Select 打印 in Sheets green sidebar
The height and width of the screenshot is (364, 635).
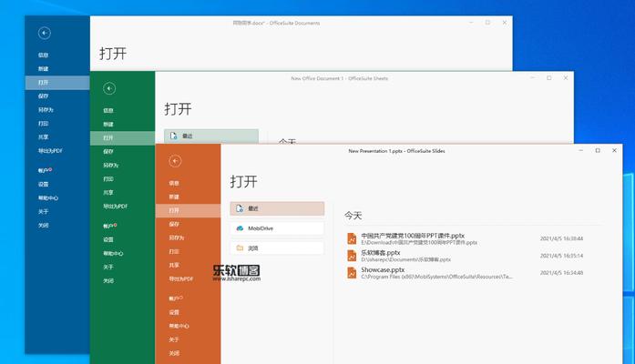pyautogui.click(x=108, y=179)
